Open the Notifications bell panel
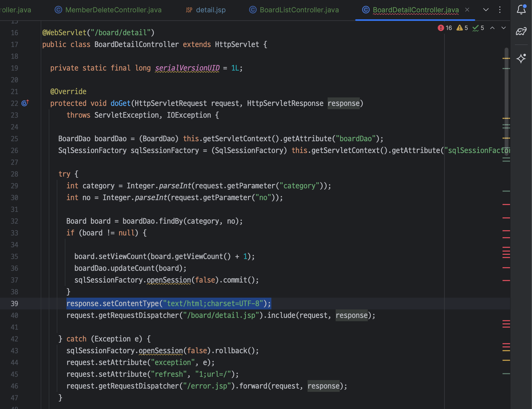The width and height of the screenshot is (532, 409). (521, 10)
